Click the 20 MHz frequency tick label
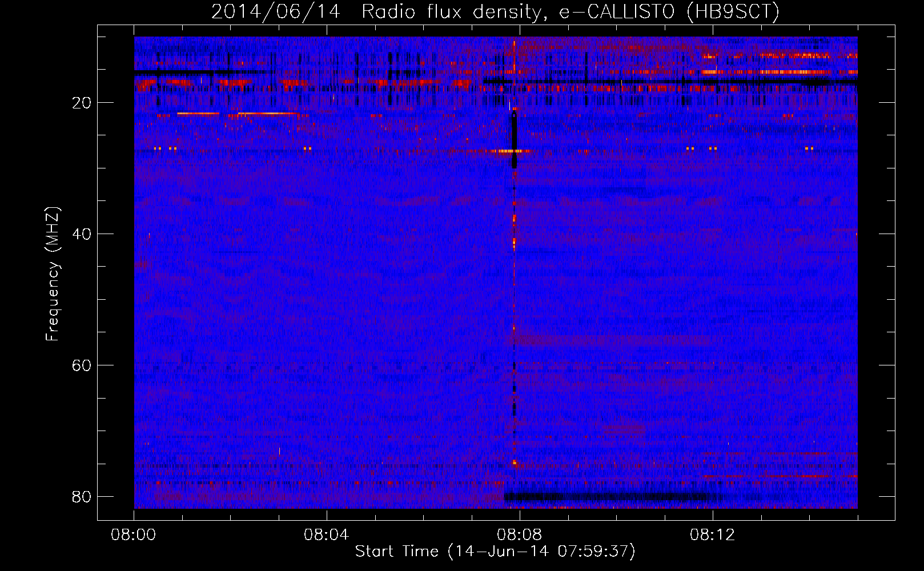The image size is (924, 571). pyautogui.click(x=82, y=103)
